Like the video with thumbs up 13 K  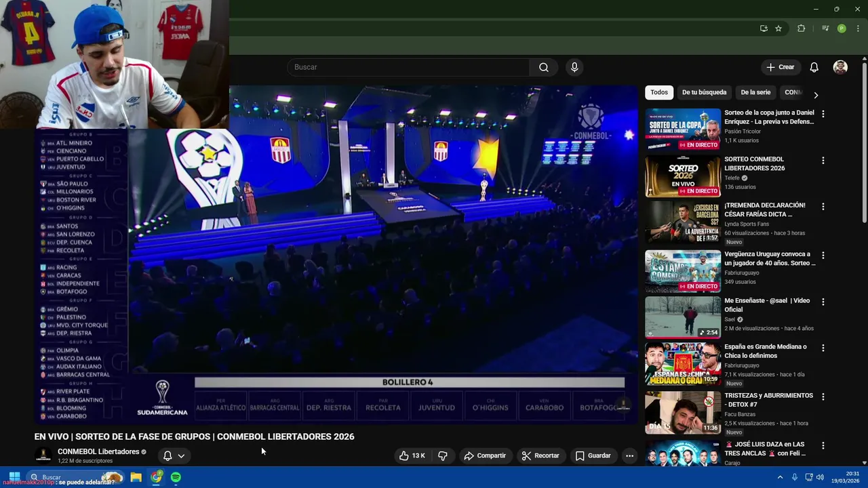pos(412,455)
